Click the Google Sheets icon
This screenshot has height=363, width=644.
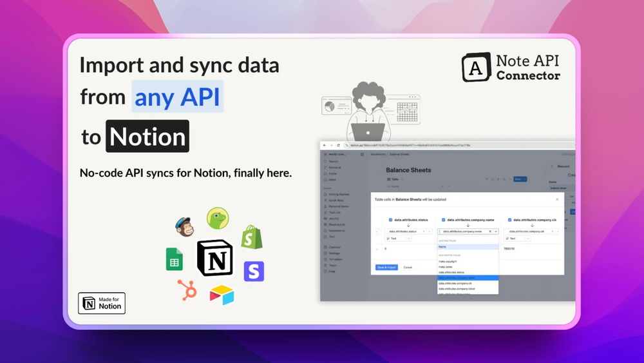pos(174,259)
